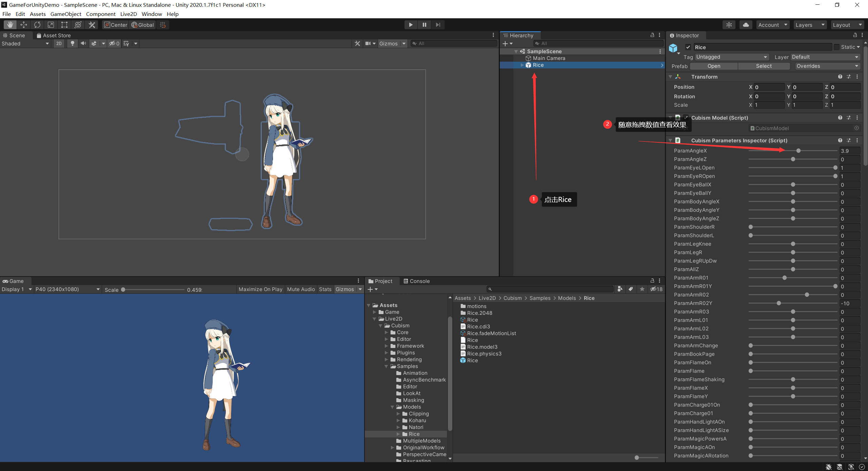Click the ParamAngleZ slider handle
The image size is (868, 471).
[x=793, y=159]
